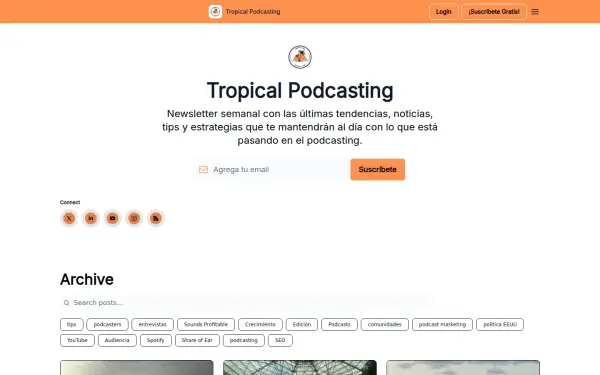Open the hamburger menu icon
This screenshot has width=600, height=375.
pos(535,12)
